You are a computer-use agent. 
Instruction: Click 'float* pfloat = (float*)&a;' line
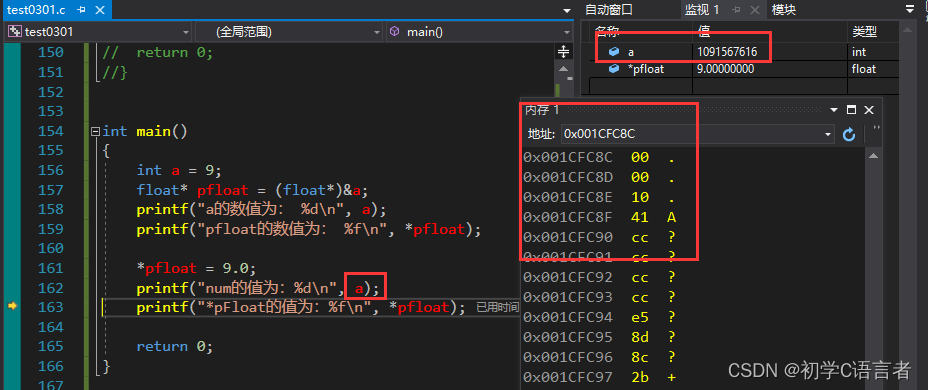[252, 190]
